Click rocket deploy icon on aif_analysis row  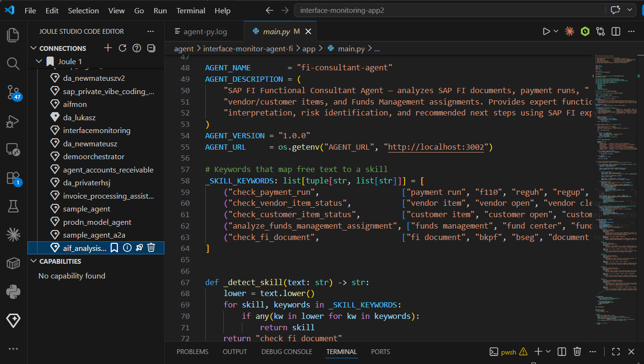click(x=139, y=248)
